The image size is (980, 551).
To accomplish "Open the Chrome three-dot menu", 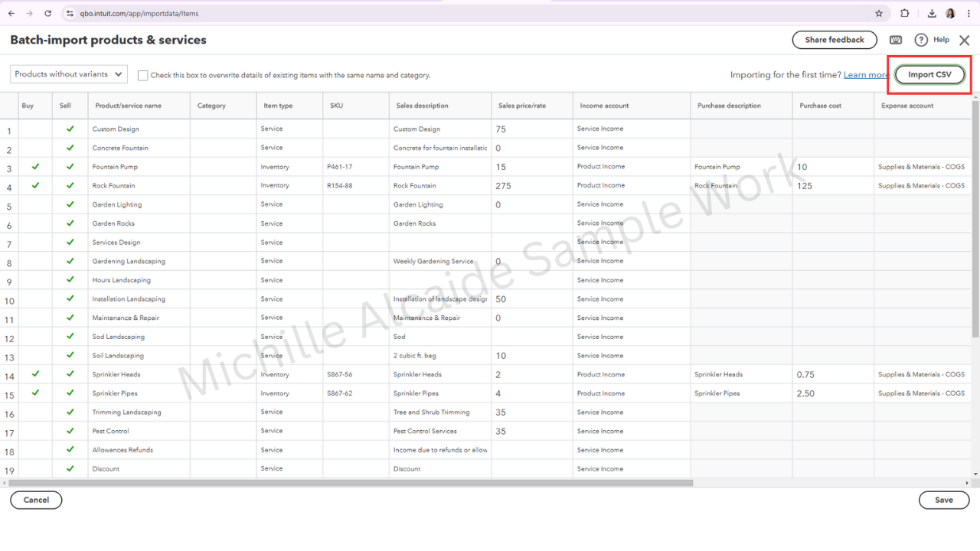I will coord(969,14).
